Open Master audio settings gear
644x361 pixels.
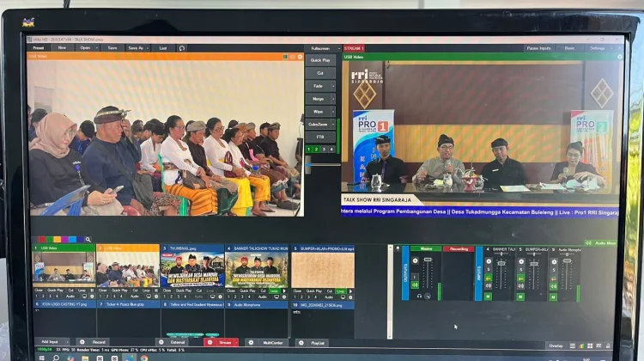click(x=416, y=260)
